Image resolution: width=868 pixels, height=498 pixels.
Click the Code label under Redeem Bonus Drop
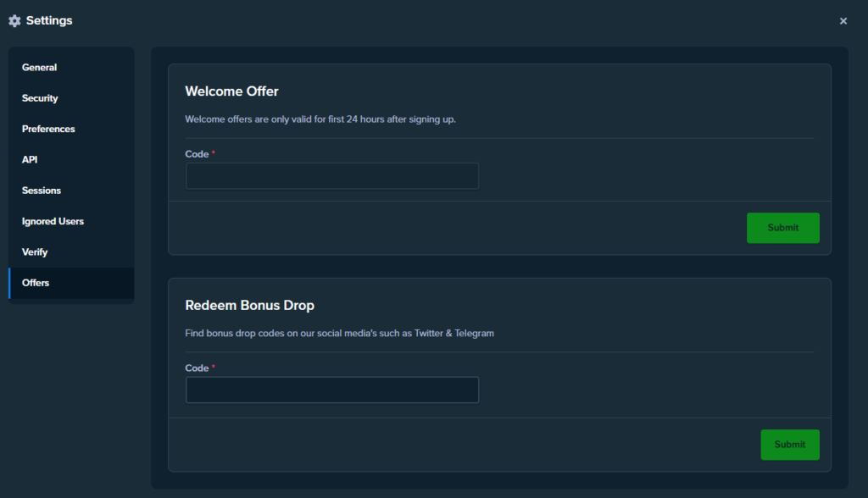click(x=197, y=368)
